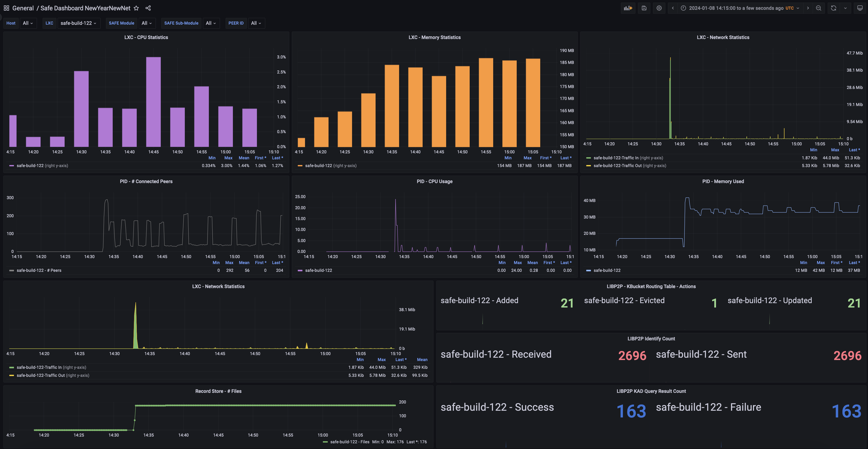Open LIBP2P Identify Count panel title
Image resolution: width=868 pixels, height=449 pixels.
coord(651,339)
